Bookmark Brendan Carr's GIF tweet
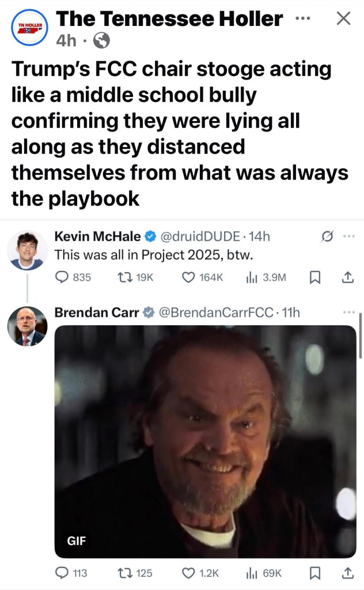The image size is (364, 590). pyautogui.click(x=315, y=573)
